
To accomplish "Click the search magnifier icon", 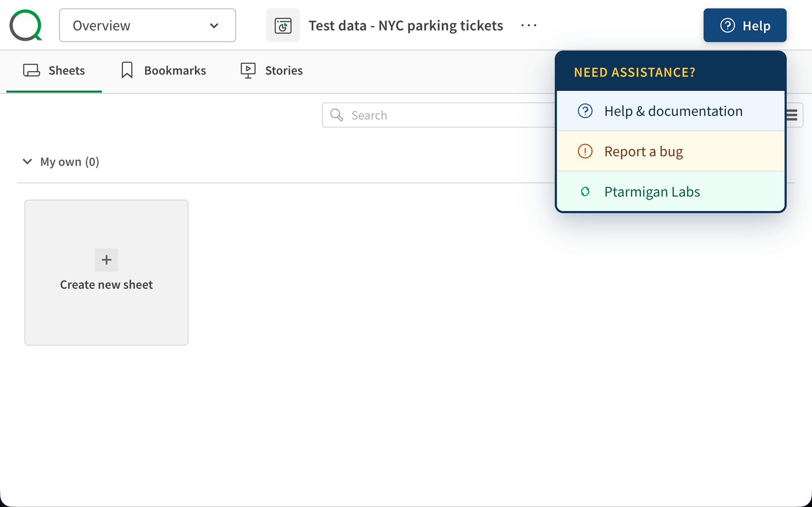I will click(337, 115).
